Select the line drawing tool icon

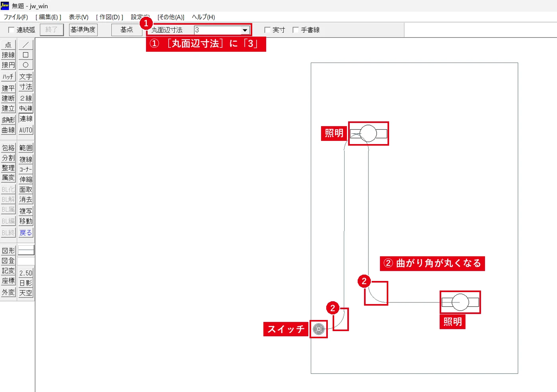coord(25,45)
